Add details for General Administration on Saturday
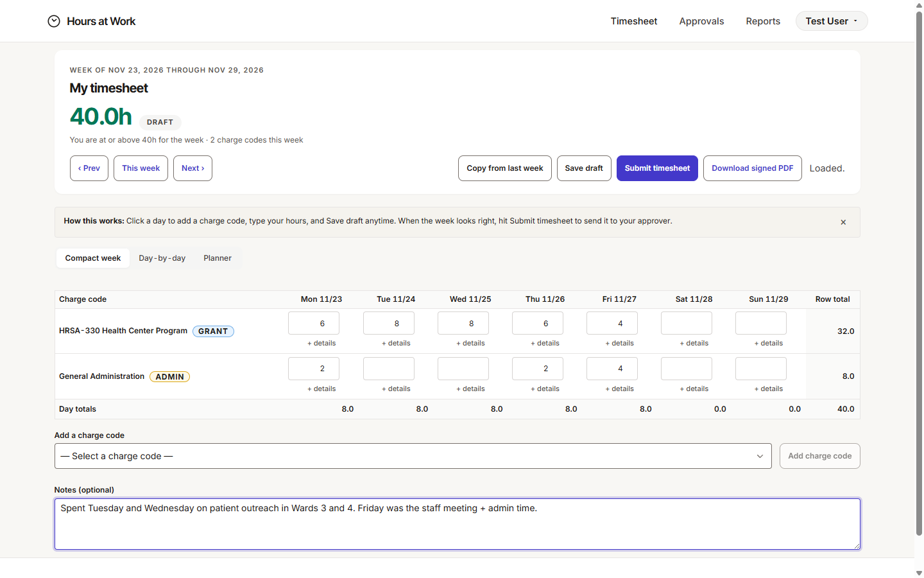This screenshot has height=578, width=924. click(694, 389)
